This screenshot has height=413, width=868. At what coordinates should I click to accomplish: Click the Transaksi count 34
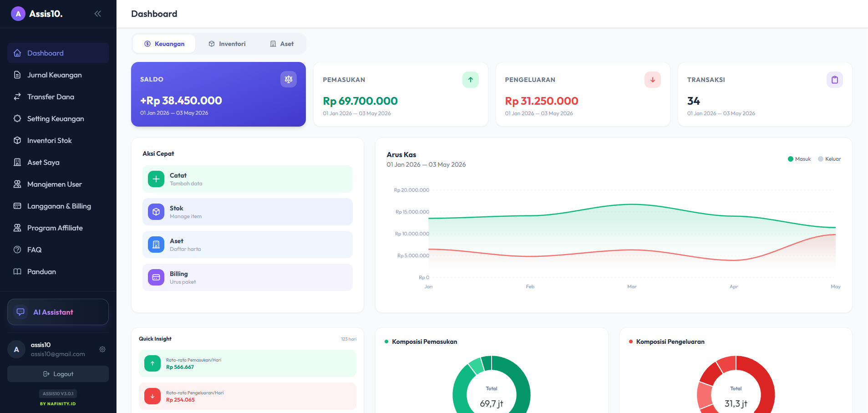[694, 101]
